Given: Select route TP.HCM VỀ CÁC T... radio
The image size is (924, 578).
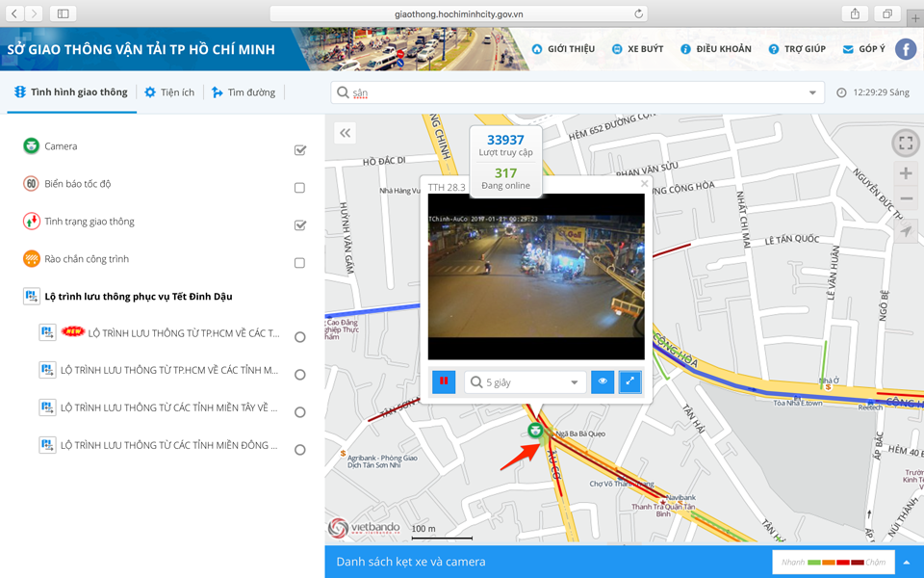Looking at the screenshot, I should pyautogui.click(x=300, y=337).
